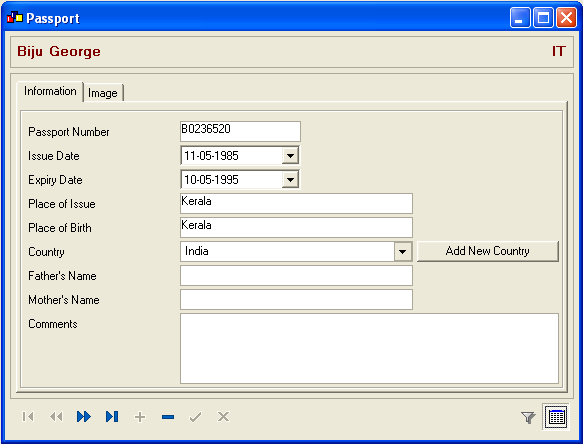Screen dimensions: 583x444
Task: Focus the Father's Name text box
Action: pos(296,276)
